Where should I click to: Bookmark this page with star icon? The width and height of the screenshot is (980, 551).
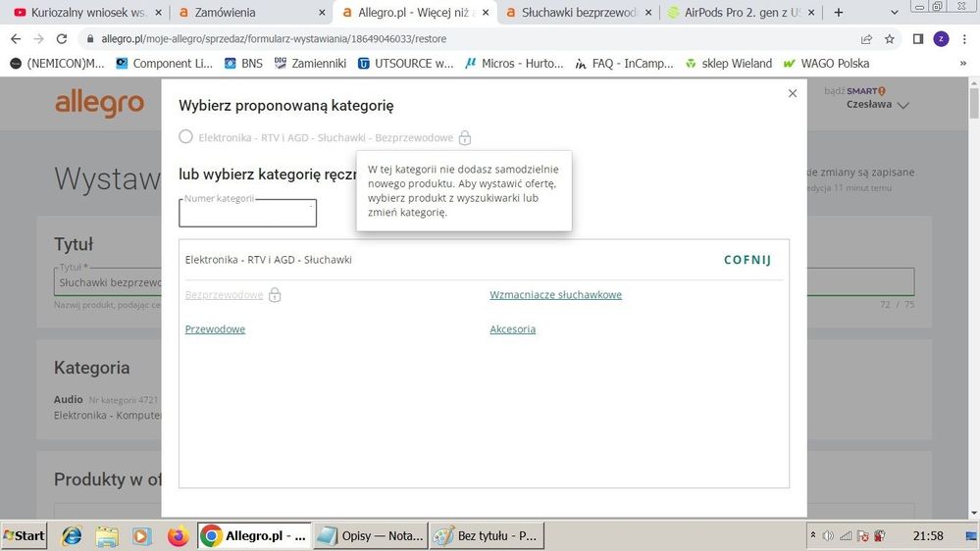coord(890,39)
